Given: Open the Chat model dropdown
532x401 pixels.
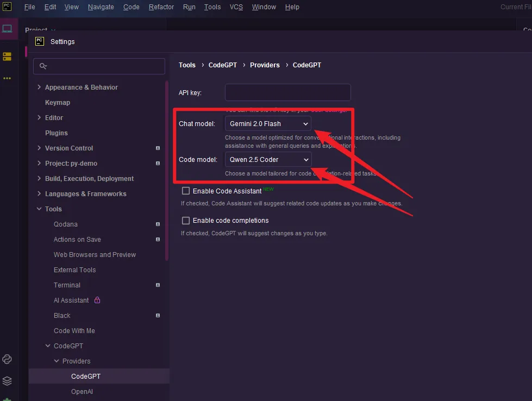Looking at the screenshot, I should (268, 124).
